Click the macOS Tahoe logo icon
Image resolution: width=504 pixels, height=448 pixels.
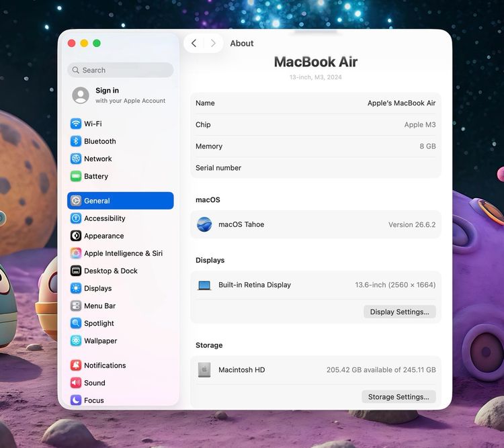(204, 224)
